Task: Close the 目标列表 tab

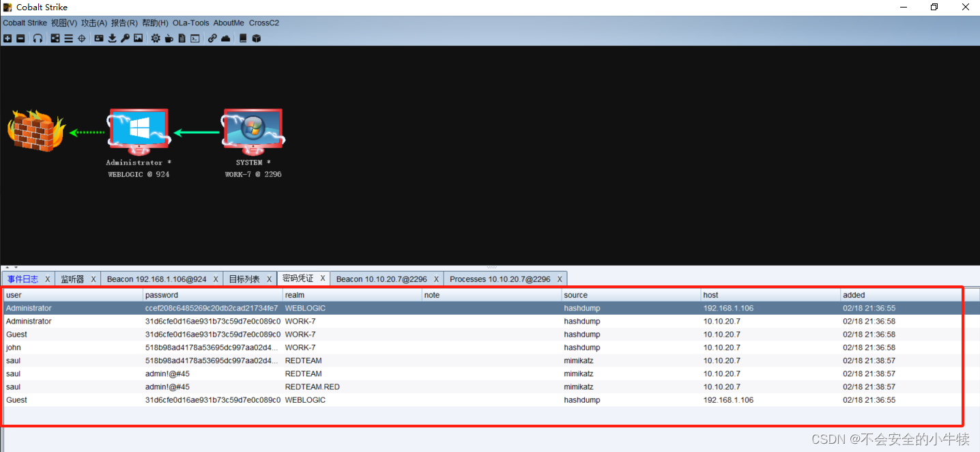Action: (x=269, y=279)
